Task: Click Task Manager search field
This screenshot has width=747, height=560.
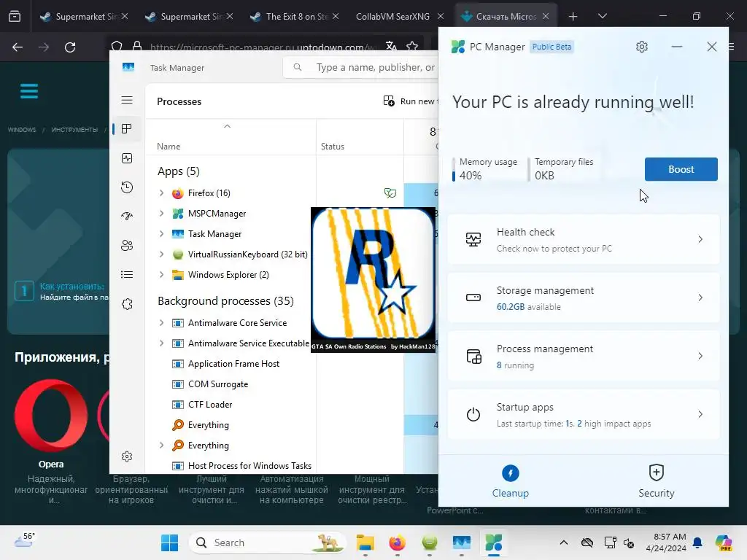Action: coord(360,68)
